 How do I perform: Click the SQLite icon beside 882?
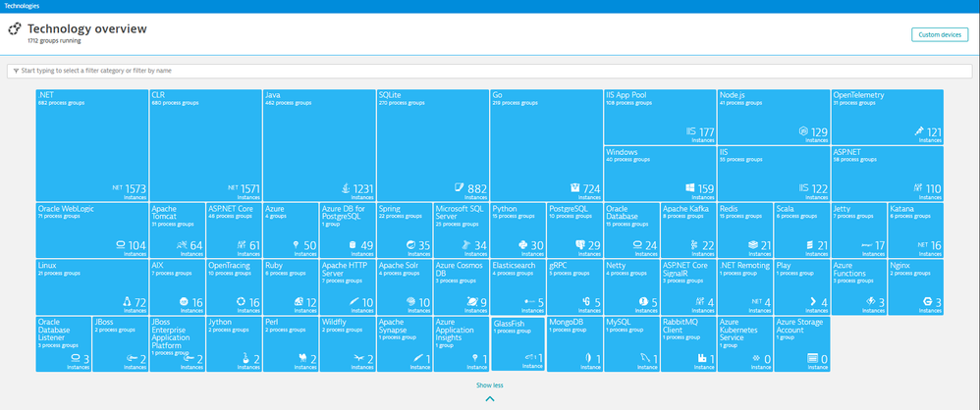[459, 188]
